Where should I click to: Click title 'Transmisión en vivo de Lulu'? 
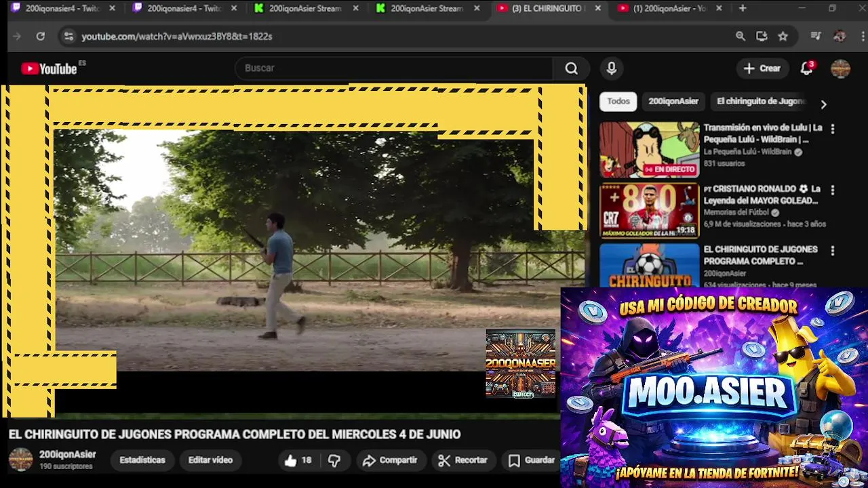pyautogui.click(x=763, y=134)
